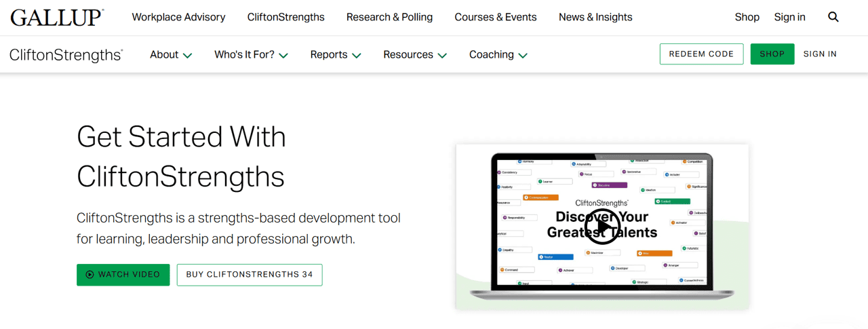Click the CliftonStrengths sub-navigation logo
This screenshot has height=329, width=868.
coord(66,55)
